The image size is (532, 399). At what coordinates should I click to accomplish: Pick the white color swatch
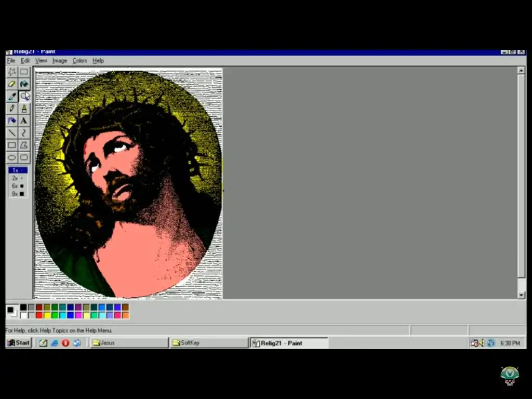[23, 315]
